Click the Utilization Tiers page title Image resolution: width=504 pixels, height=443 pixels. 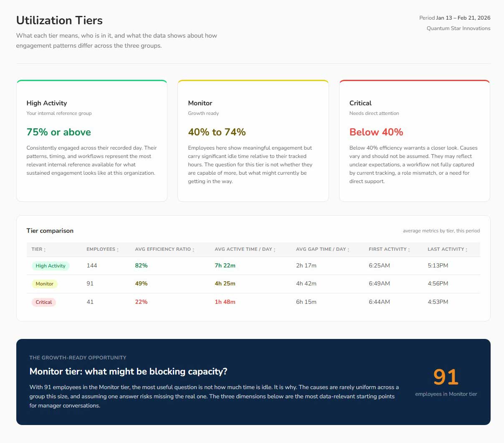coord(59,20)
